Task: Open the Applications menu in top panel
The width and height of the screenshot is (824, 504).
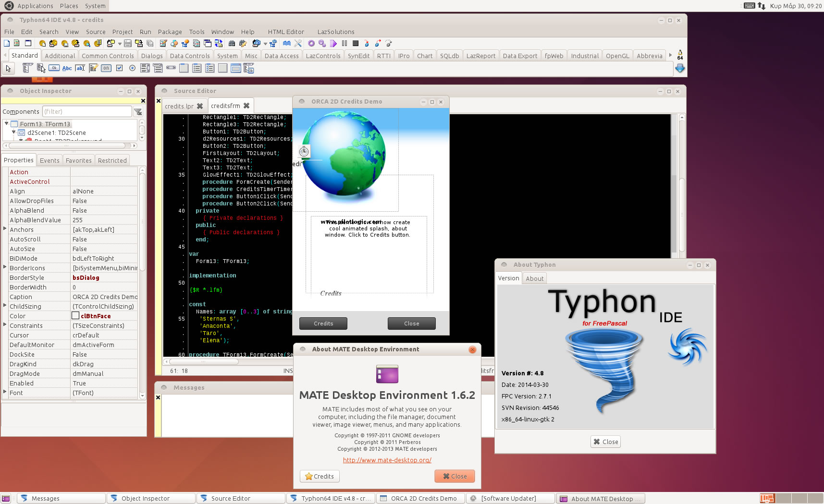Action: [x=35, y=6]
